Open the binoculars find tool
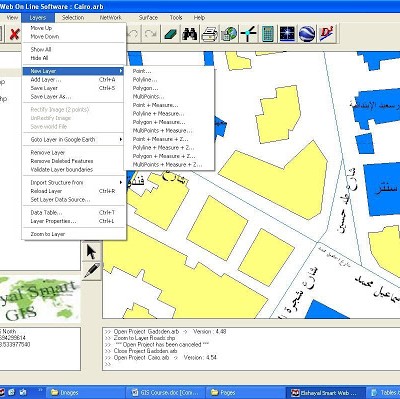 pyautogui.click(x=189, y=34)
